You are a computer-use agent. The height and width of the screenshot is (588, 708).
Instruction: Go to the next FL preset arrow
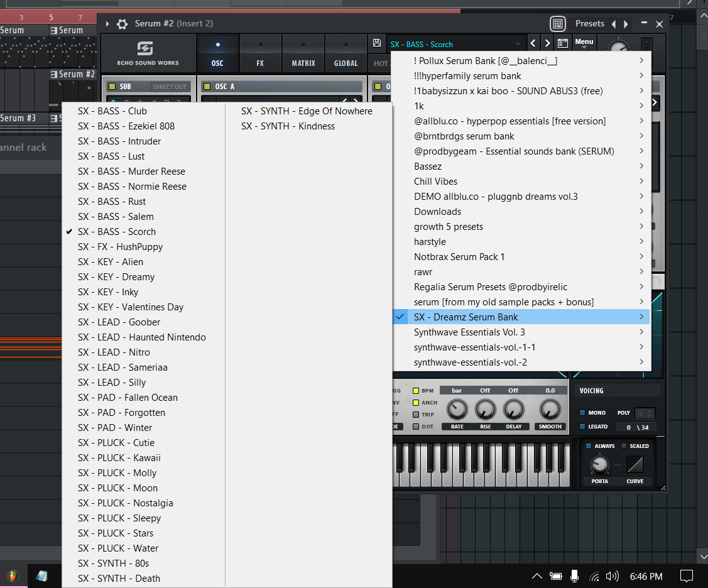(x=626, y=24)
